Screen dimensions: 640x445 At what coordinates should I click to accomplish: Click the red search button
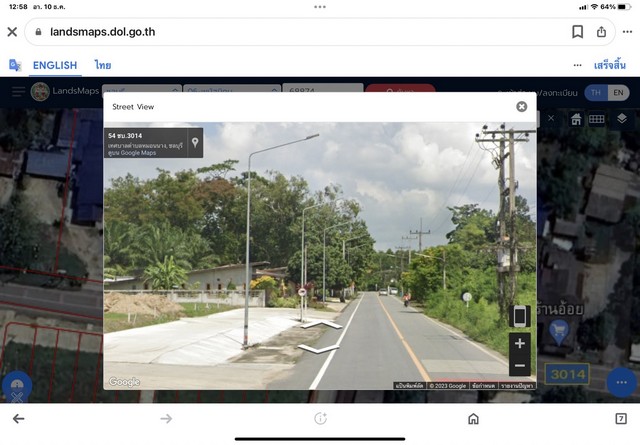(400, 89)
